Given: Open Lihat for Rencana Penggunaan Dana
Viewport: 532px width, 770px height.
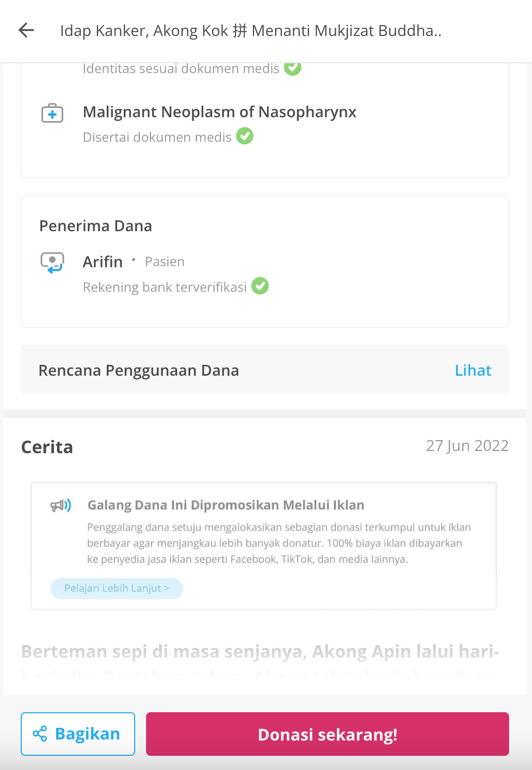Looking at the screenshot, I should [x=473, y=370].
